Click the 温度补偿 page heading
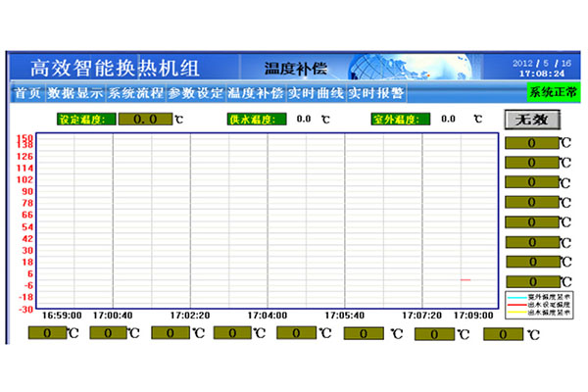The height and width of the screenshot is (392, 588). pyautogui.click(x=296, y=69)
